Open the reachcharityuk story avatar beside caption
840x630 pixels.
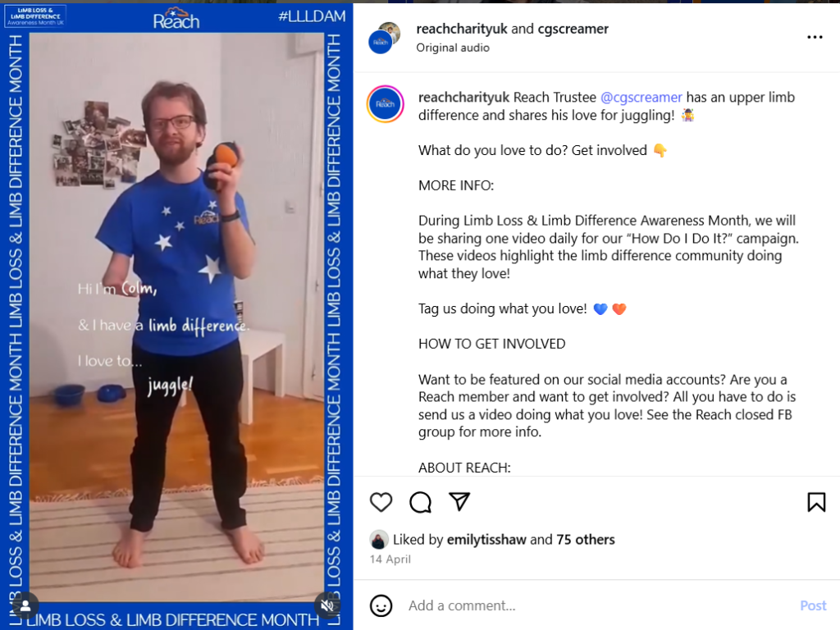386,104
